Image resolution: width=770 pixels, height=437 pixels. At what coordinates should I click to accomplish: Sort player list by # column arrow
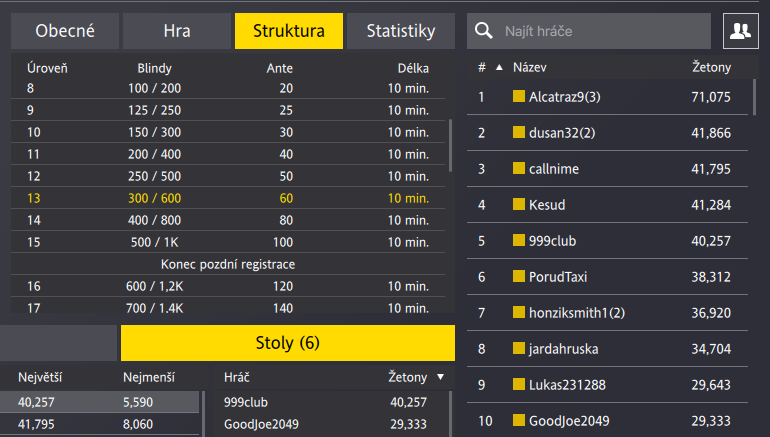tap(498, 68)
